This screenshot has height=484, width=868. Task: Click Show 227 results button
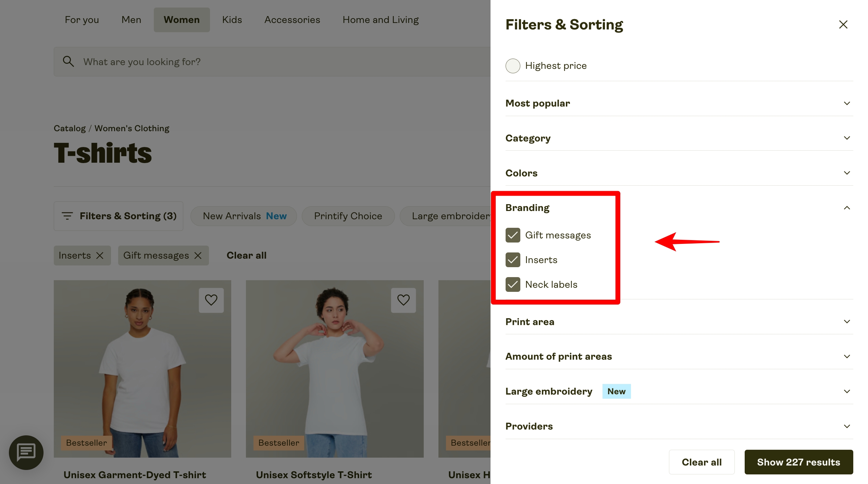pos(798,462)
